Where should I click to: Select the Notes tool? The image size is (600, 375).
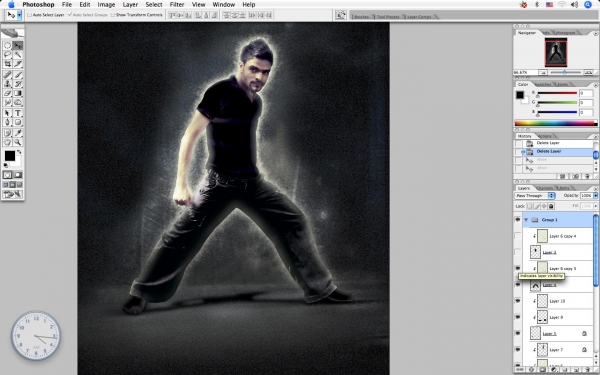click(x=7, y=133)
